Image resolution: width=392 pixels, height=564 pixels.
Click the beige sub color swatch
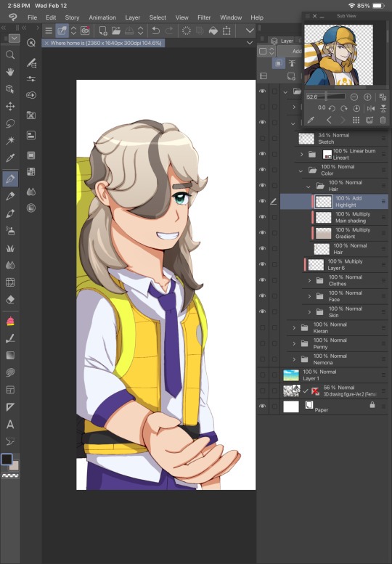(x=15, y=466)
